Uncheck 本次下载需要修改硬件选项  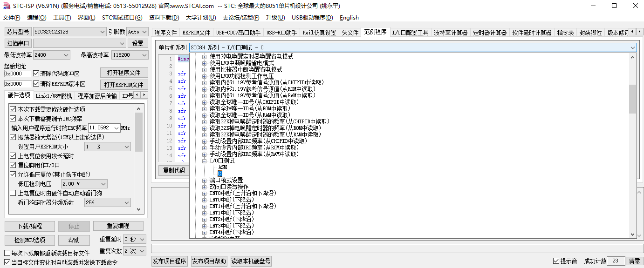(13, 109)
